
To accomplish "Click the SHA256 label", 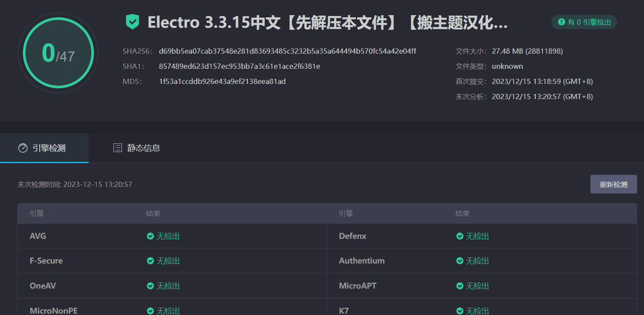I will coord(138,51).
